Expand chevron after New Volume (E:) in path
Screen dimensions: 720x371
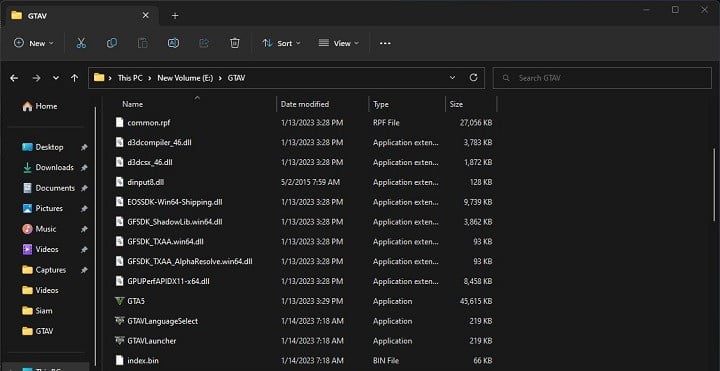point(220,78)
